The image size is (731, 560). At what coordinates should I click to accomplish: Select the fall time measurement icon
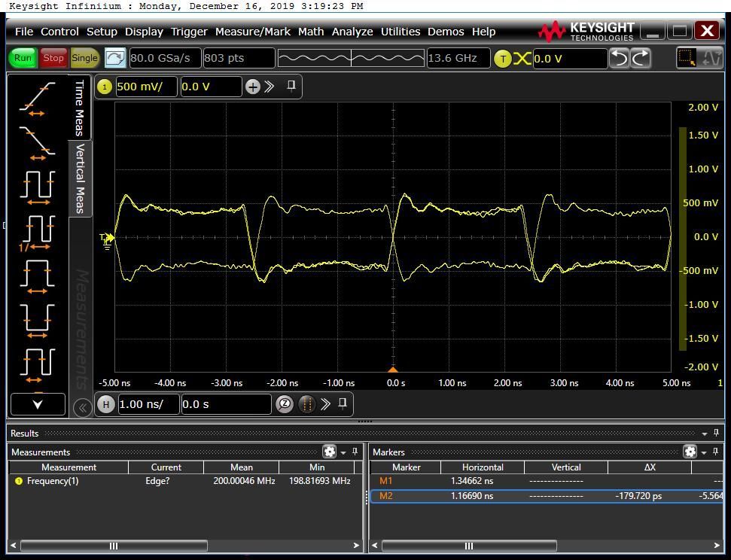[x=37, y=142]
